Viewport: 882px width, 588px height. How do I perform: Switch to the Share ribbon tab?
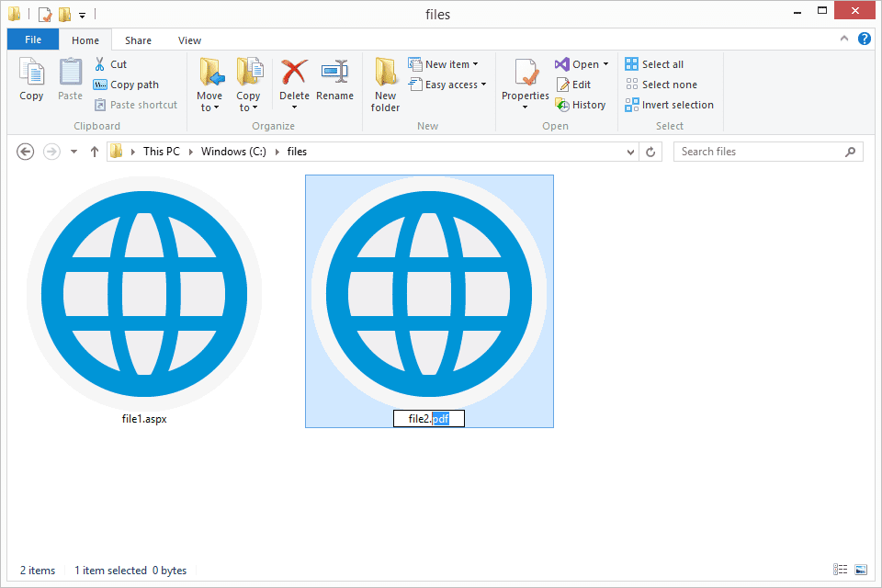[138, 40]
